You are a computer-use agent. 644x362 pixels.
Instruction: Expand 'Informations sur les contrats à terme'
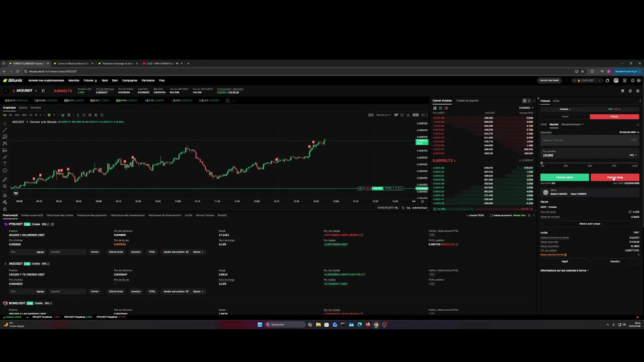click(565, 270)
